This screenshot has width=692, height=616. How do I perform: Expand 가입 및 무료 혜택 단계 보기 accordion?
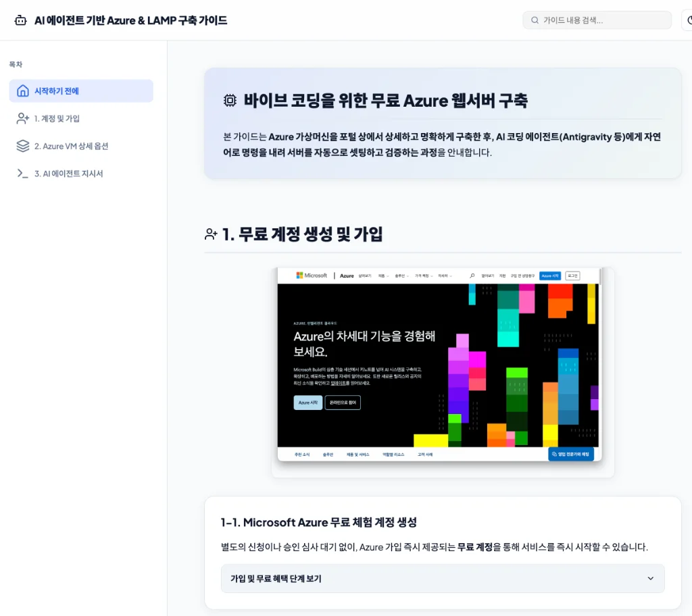point(443,578)
